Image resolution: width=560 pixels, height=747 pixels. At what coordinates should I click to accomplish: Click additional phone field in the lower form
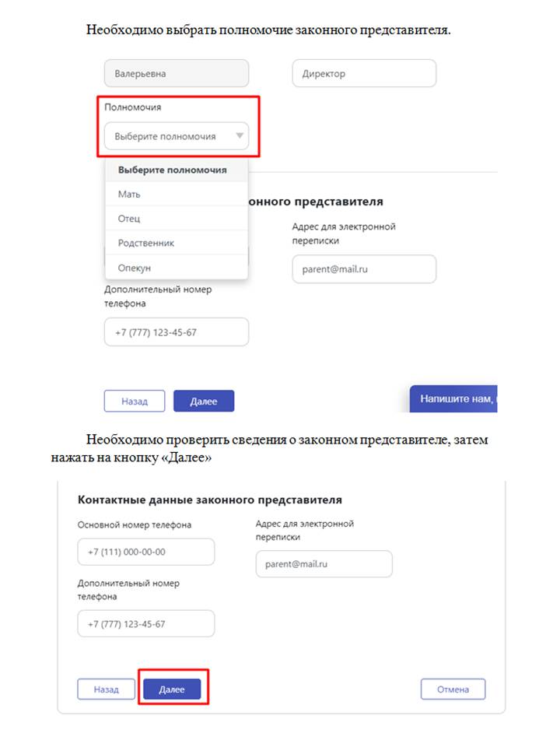(145, 624)
